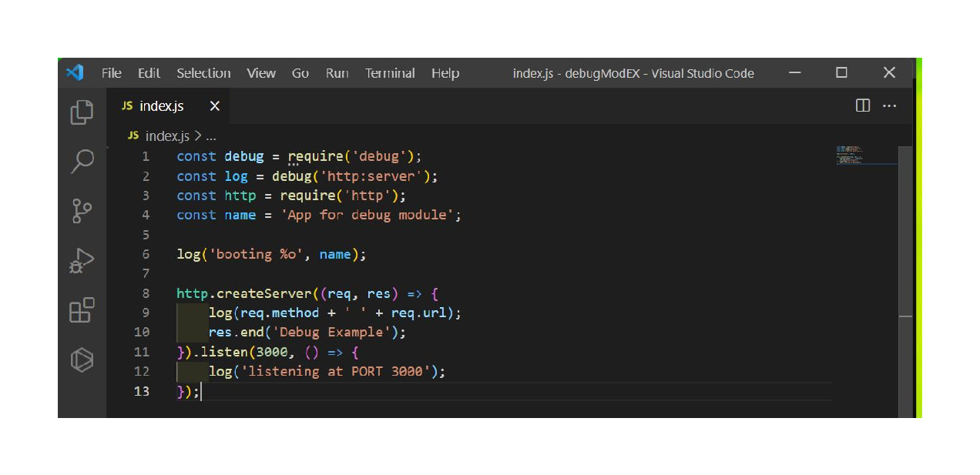Open the Extensions view

[x=82, y=310]
